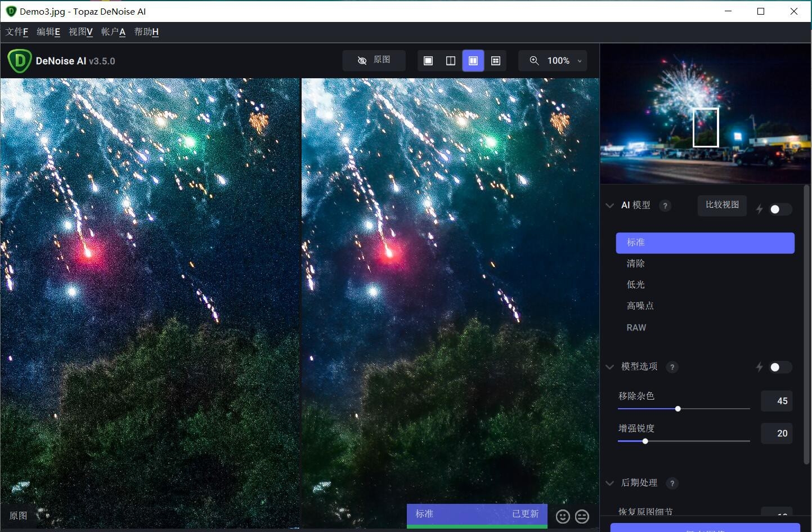The image size is (812, 532).
Task: Select the 低光 AI model
Action: click(636, 285)
